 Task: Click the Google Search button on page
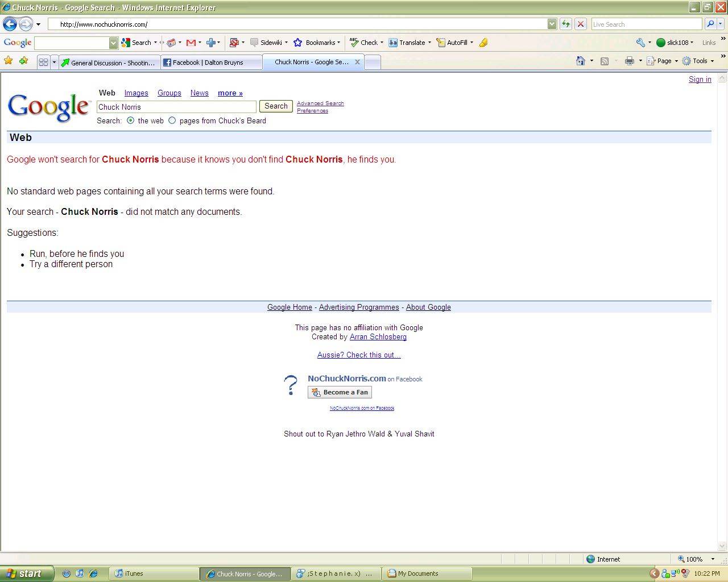pos(276,106)
